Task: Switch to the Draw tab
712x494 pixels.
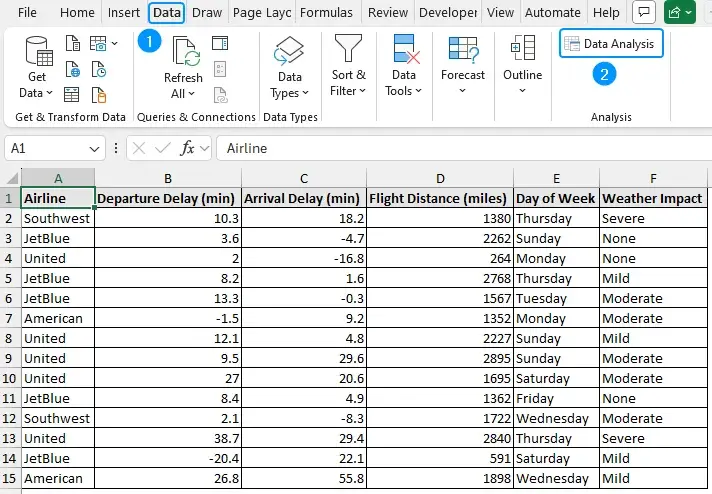Action: [x=207, y=12]
